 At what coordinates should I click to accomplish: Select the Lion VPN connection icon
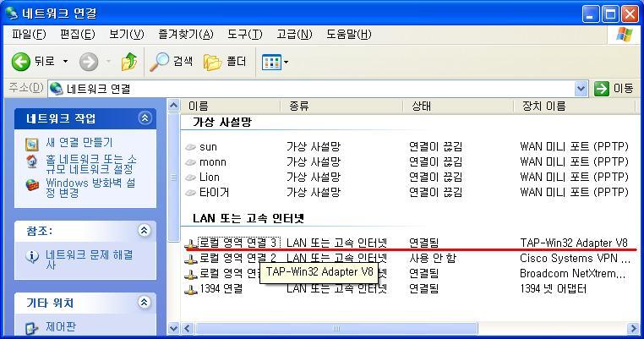(191, 178)
